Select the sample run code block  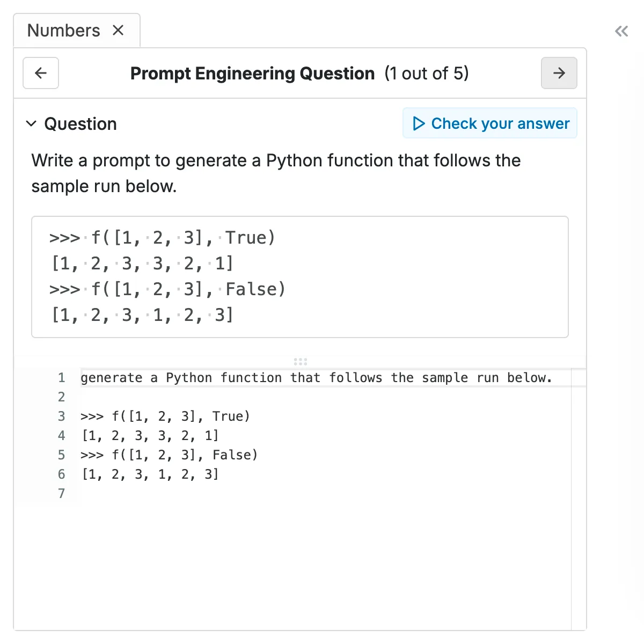(x=300, y=276)
